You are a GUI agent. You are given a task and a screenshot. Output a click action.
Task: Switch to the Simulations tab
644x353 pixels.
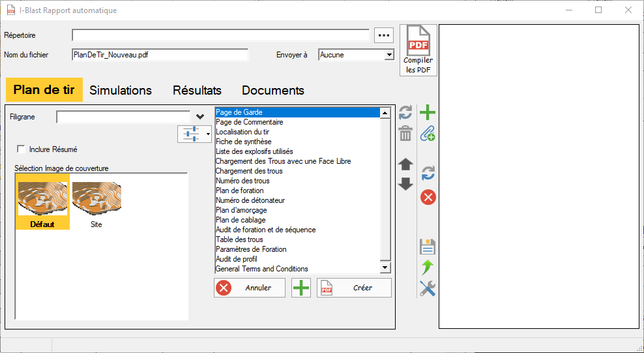coord(121,91)
